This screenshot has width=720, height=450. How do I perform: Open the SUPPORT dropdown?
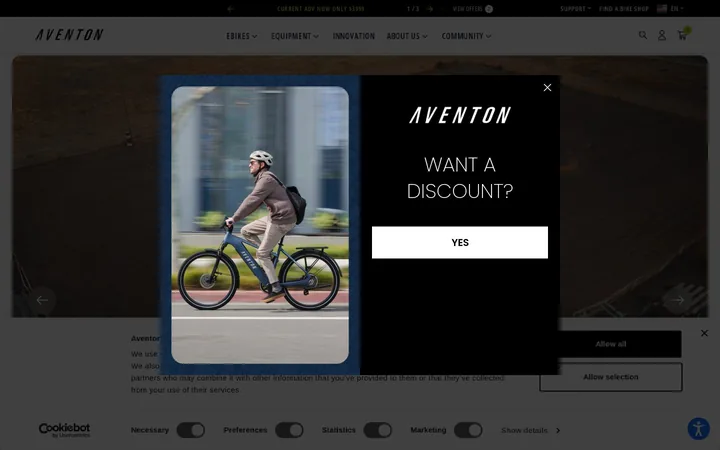575,9
